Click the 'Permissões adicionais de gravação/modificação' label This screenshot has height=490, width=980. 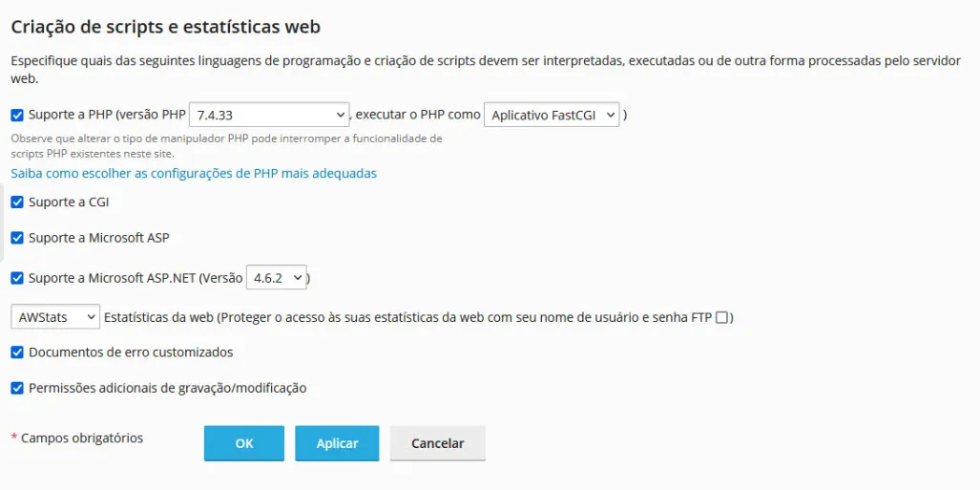[167, 389]
